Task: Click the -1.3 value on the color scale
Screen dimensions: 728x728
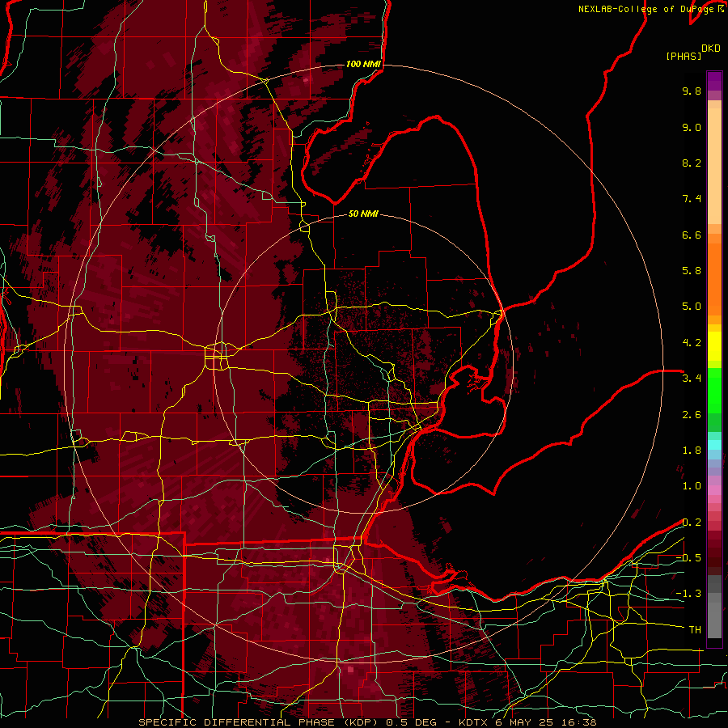Action: (688, 594)
